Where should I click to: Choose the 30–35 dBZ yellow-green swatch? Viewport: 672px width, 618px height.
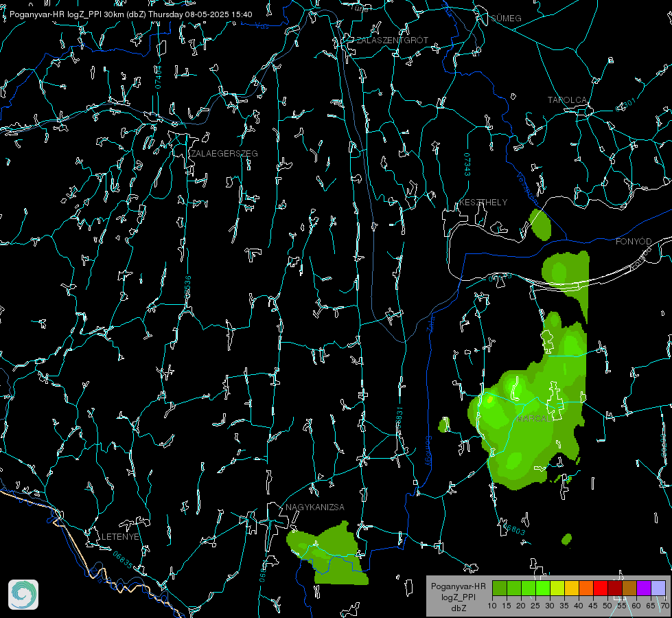pos(557,588)
